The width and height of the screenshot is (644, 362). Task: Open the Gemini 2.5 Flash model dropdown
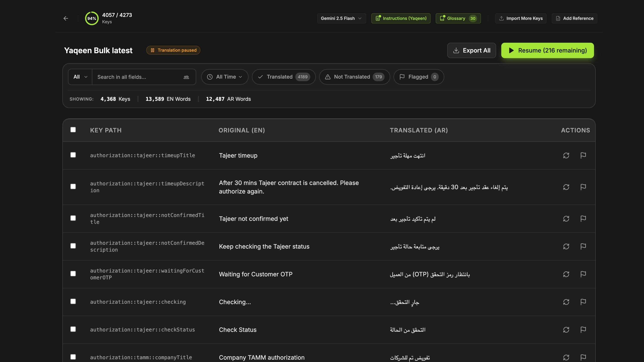[341, 18]
